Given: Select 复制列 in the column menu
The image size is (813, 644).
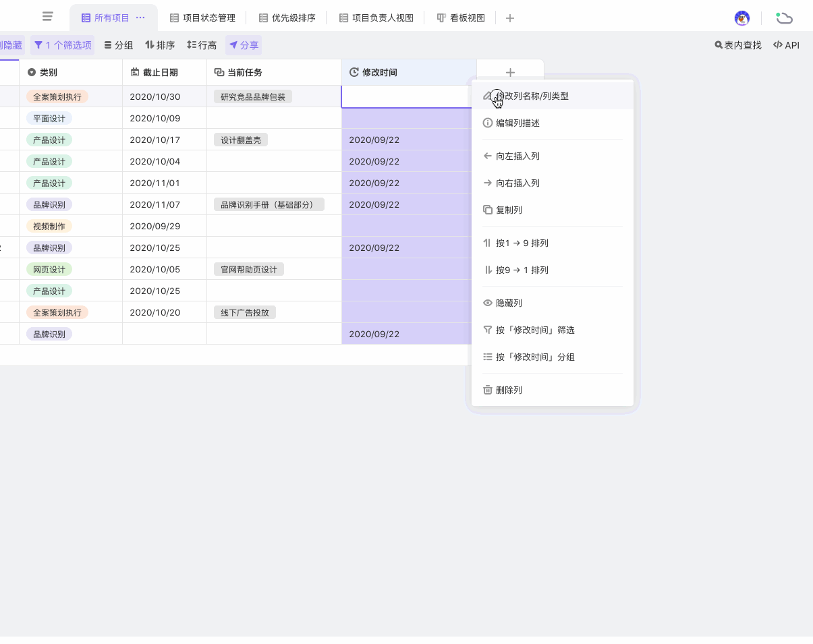Looking at the screenshot, I should pos(509,210).
